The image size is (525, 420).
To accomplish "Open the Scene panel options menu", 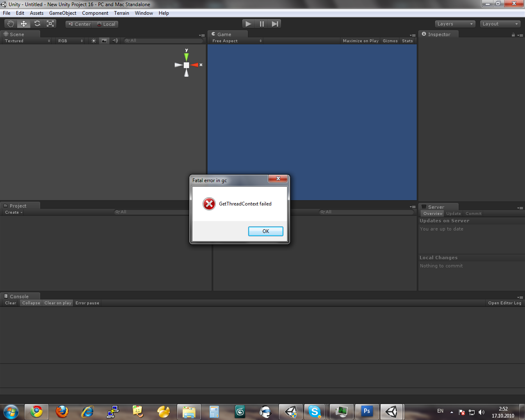I will [202, 35].
